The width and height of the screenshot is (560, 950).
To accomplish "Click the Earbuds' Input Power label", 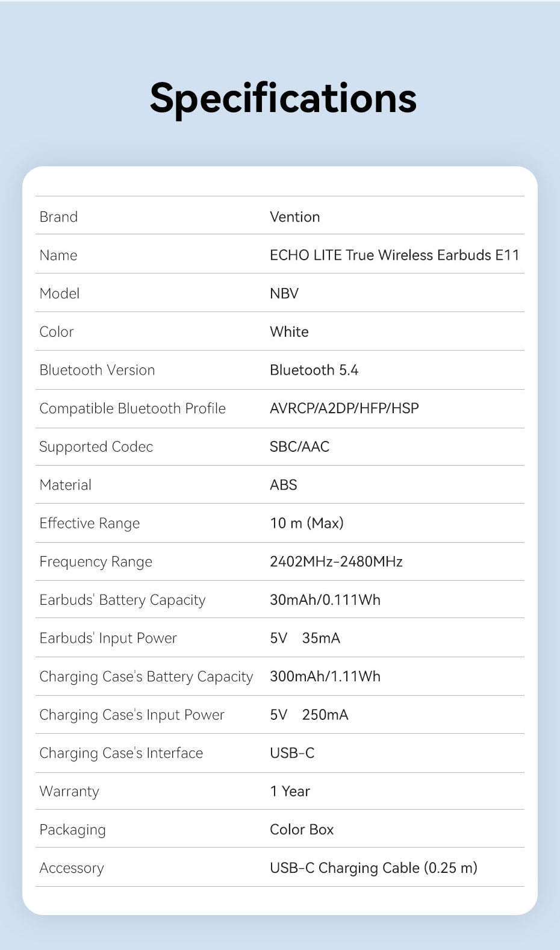I will (108, 639).
